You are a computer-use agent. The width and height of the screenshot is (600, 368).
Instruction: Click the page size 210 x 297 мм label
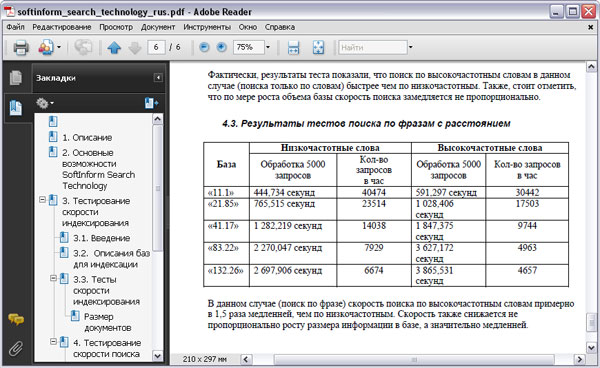204,359
